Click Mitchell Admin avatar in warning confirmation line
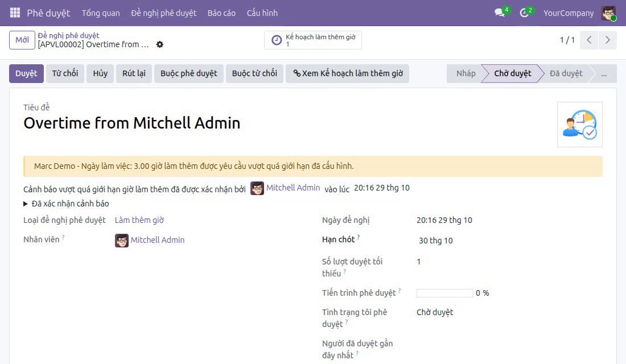This screenshot has width=626, height=364. (257, 188)
